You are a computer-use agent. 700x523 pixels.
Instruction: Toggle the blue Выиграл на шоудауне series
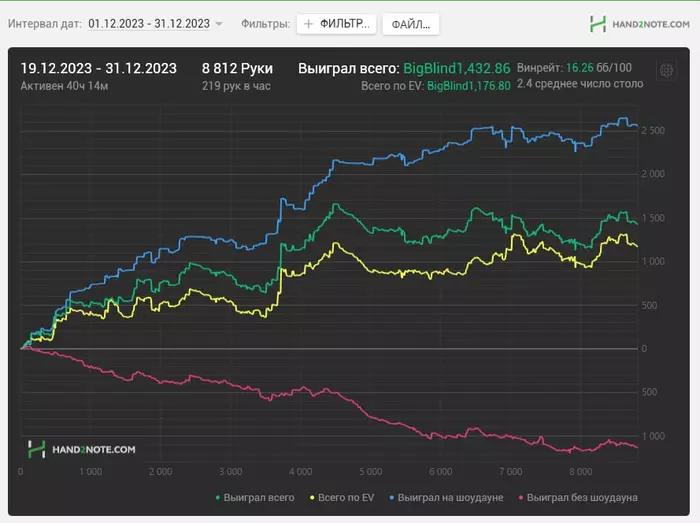(452, 497)
